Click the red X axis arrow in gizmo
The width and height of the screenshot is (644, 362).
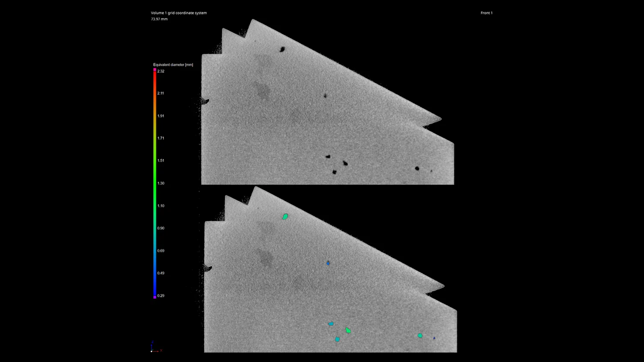[x=156, y=351]
